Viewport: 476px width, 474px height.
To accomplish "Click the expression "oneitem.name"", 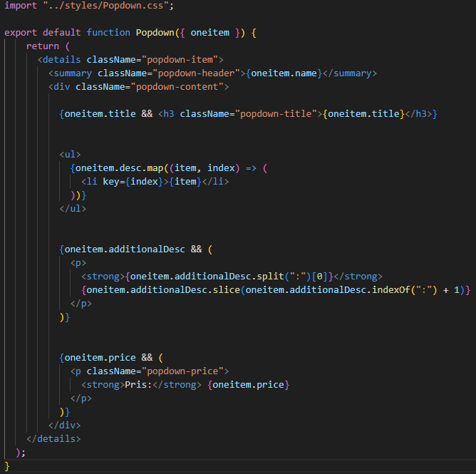I will coord(284,73).
